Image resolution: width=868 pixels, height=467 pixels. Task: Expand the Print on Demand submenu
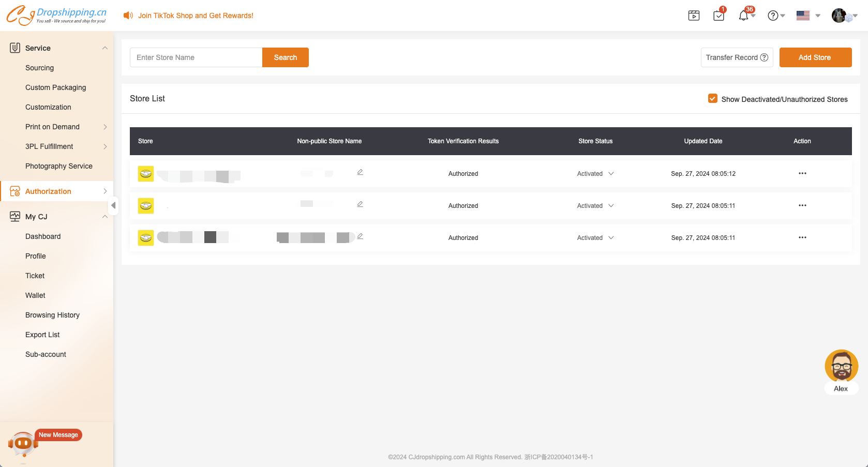[105, 127]
